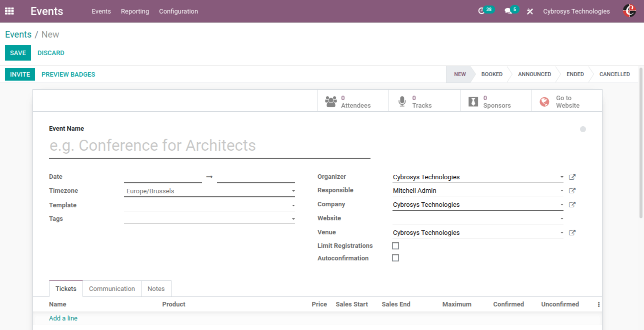Go back via the Events breadcrumb
This screenshot has width=644, height=330.
[18, 34]
